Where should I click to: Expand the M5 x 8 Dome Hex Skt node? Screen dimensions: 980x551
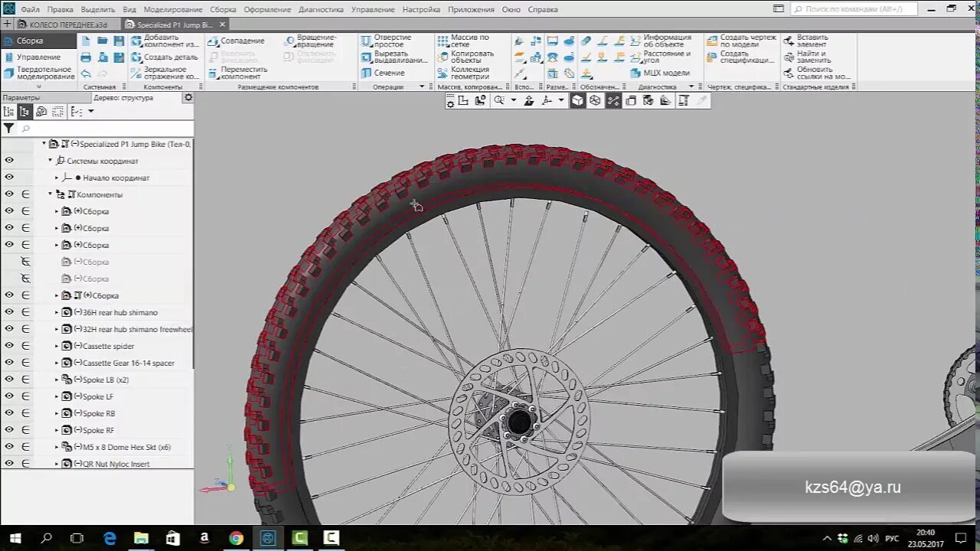point(57,447)
